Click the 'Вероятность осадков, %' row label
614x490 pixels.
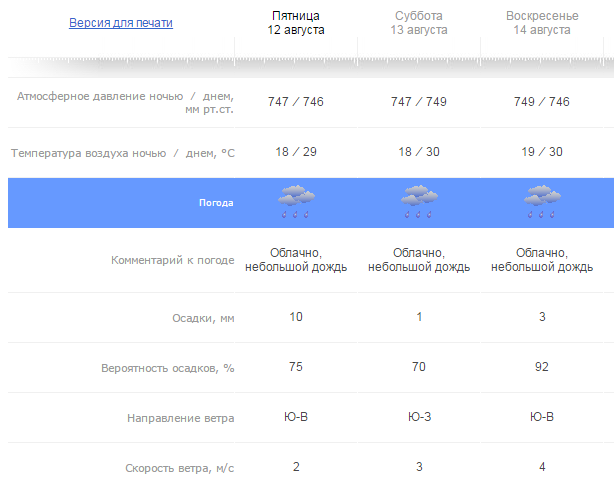pos(167,368)
